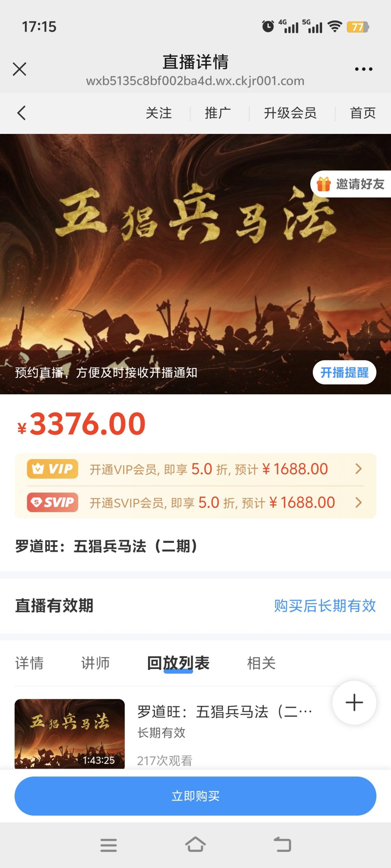Open 升级会员 in the top navigation
Viewport: 391px width, 868px height.
pyautogui.click(x=290, y=113)
